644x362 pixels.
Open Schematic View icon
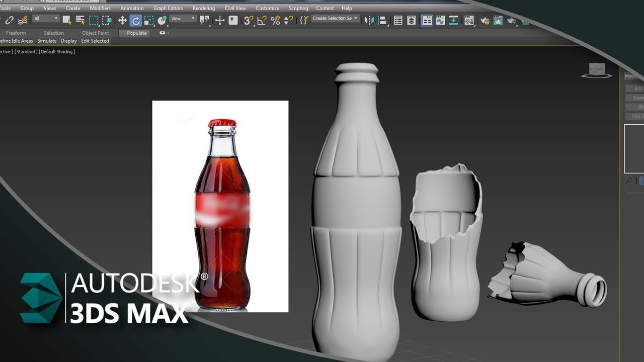(x=454, y=20)
